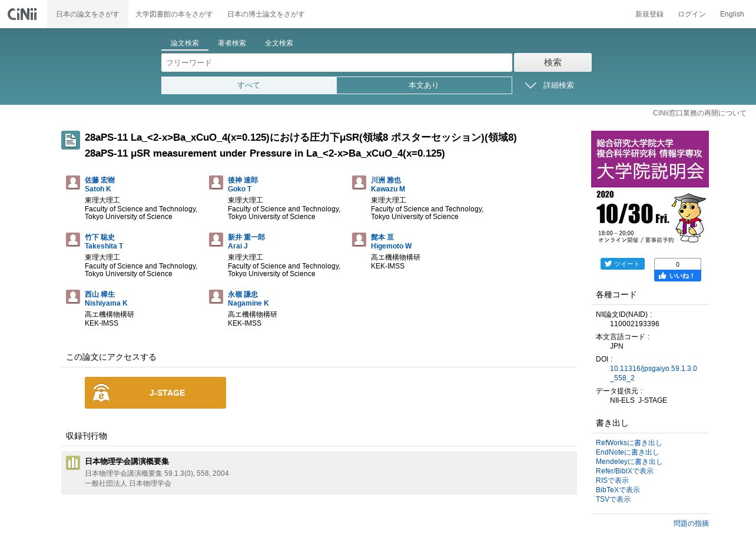The height and width of the screenshot is (547, 756).
Task: Export via Mendeleyに書き出し
Action: click(x=629, y=462)
